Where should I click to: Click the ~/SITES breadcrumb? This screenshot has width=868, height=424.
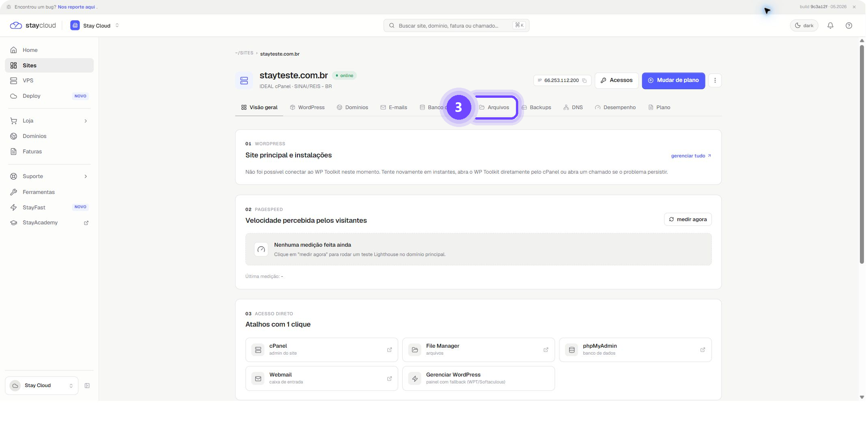click(x=244, y=53)
